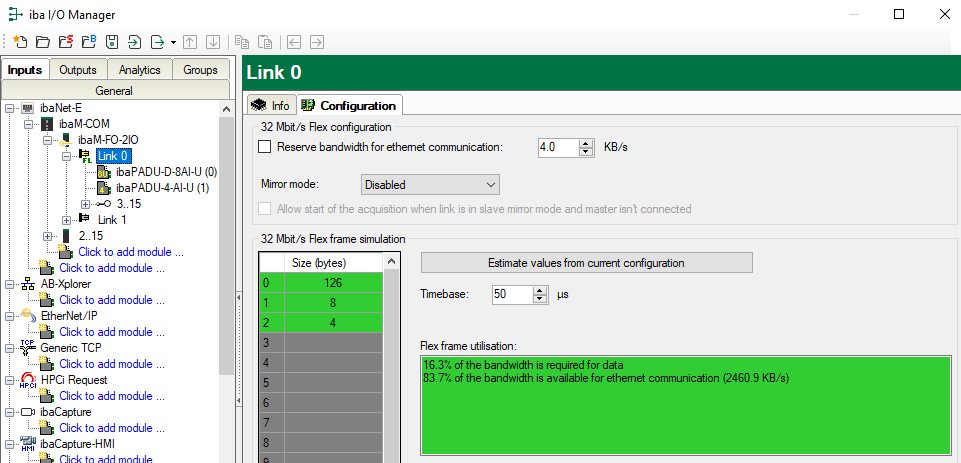This screenshot has width=961, height=463.
Task: Select the HPCi Request interface icon
Action: pos(28,380)
